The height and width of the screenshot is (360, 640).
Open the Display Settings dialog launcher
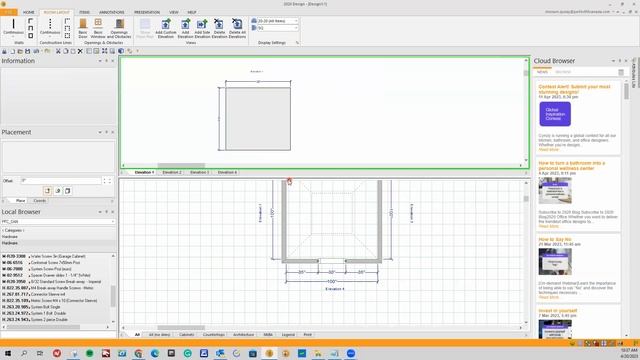(297, 42)
